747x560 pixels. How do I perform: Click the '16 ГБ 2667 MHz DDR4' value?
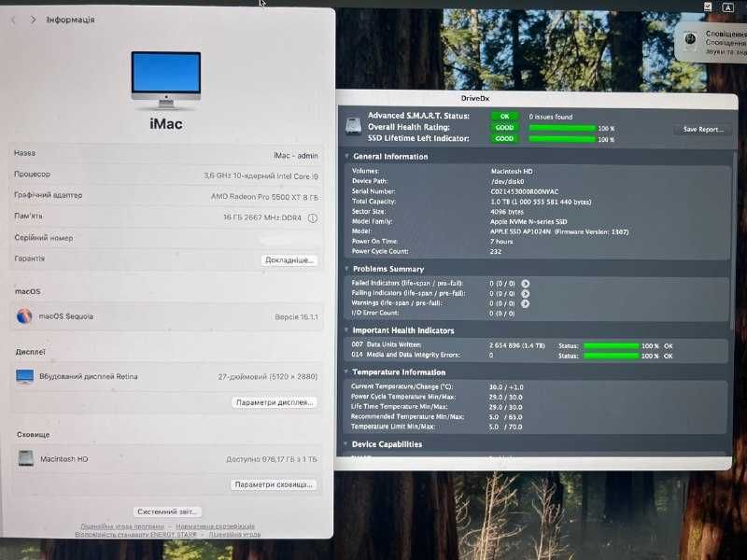point(262,217)
